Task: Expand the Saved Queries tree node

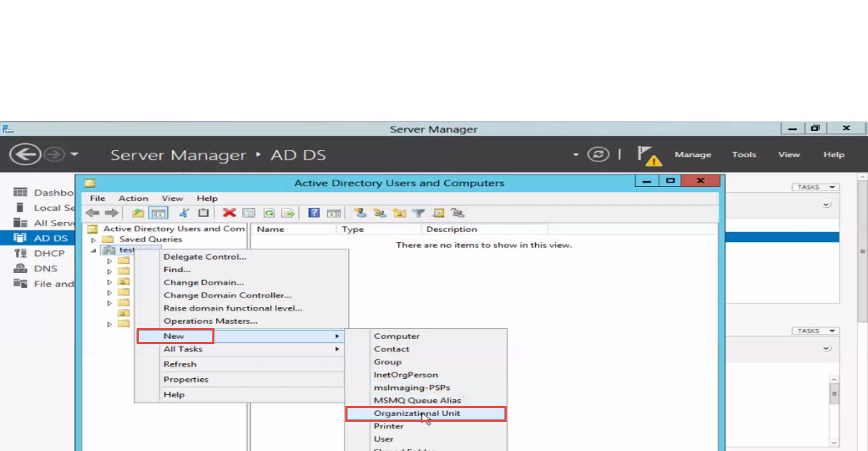Action: 94,240
